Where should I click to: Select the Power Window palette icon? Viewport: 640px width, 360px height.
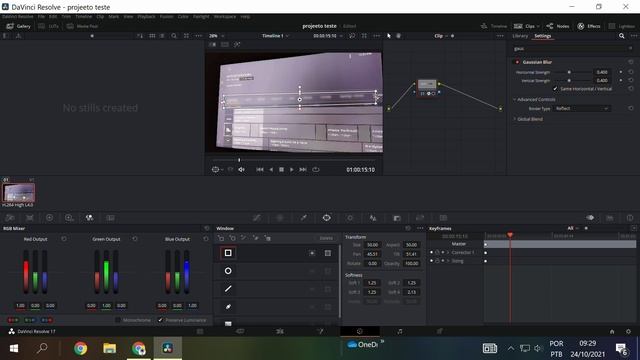327,218
